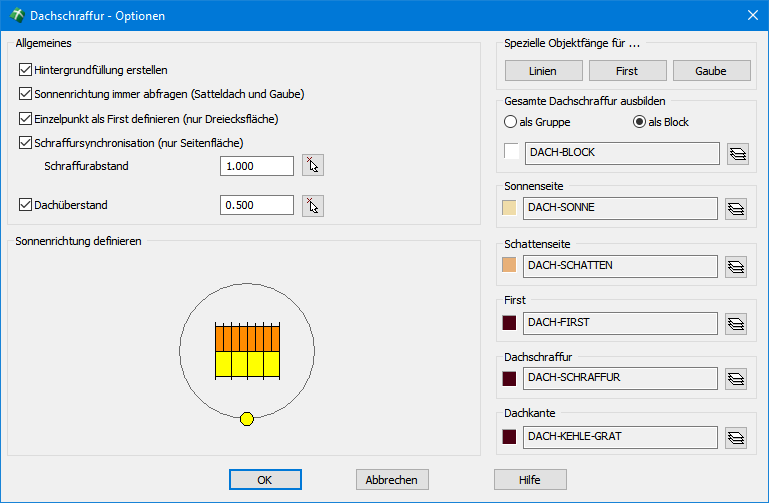Pick Schraffurabstand value with the pointer icon
This screenshot has height=503, width=769.
tap(313, 166)
